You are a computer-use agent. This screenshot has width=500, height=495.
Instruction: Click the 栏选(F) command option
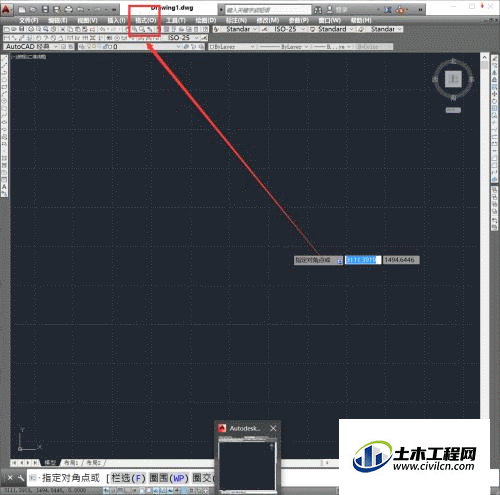128,478
